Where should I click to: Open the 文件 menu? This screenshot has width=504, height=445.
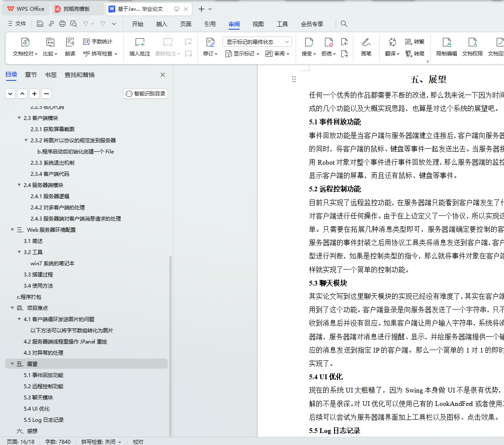coord(17,24)
